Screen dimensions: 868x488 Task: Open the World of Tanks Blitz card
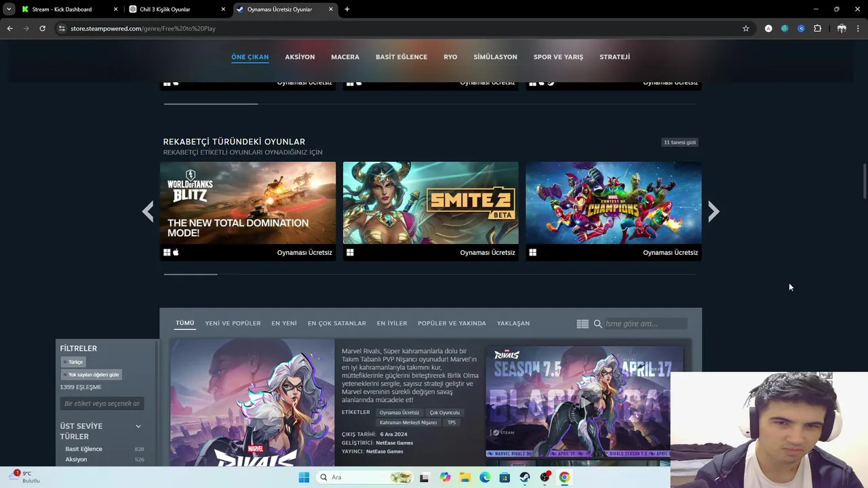[248, 211]
